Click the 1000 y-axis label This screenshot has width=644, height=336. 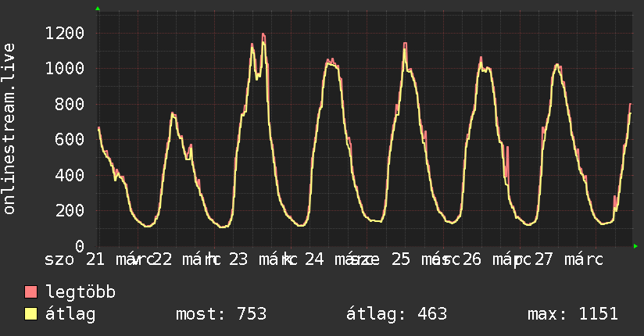pos(65,69)
